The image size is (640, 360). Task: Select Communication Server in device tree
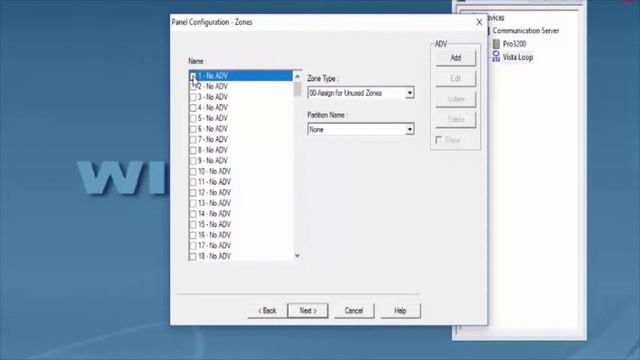tap(526, 31)
